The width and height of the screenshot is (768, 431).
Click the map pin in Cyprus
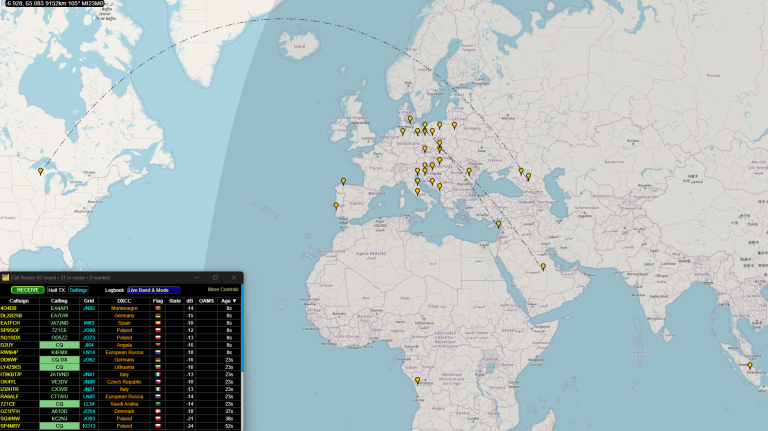(498, 223)
